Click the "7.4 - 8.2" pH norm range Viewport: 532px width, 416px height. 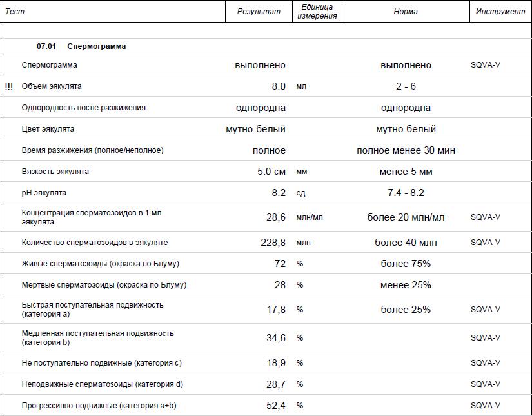[x=406, y=193]
